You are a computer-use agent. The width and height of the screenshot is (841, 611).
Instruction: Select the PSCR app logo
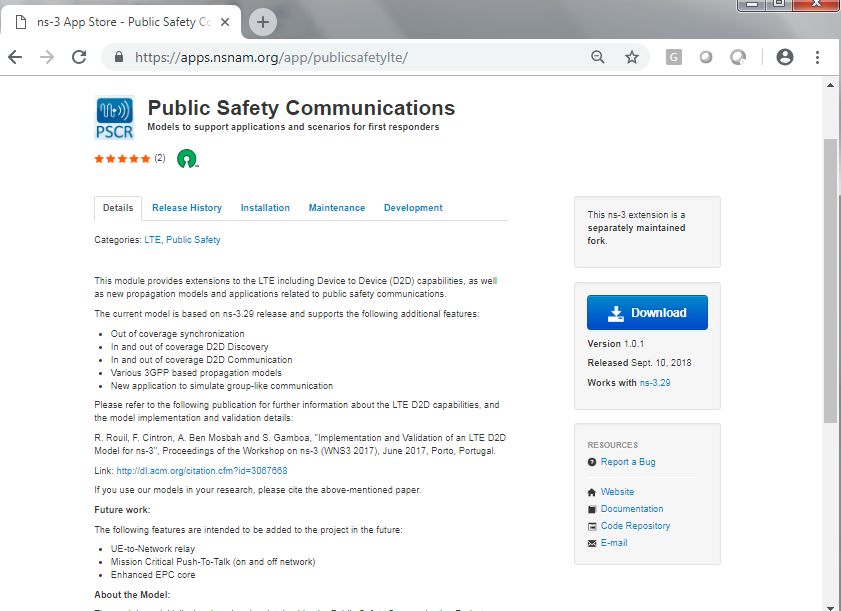114,117
